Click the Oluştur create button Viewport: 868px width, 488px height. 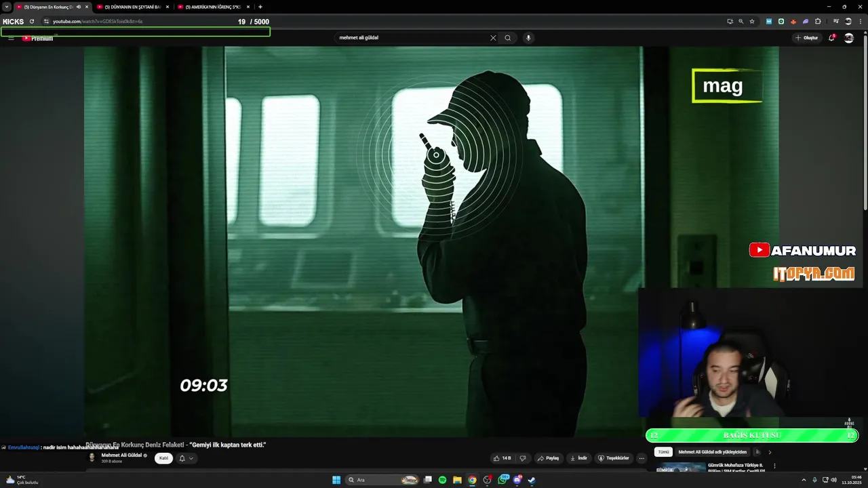tap(807, 38)
